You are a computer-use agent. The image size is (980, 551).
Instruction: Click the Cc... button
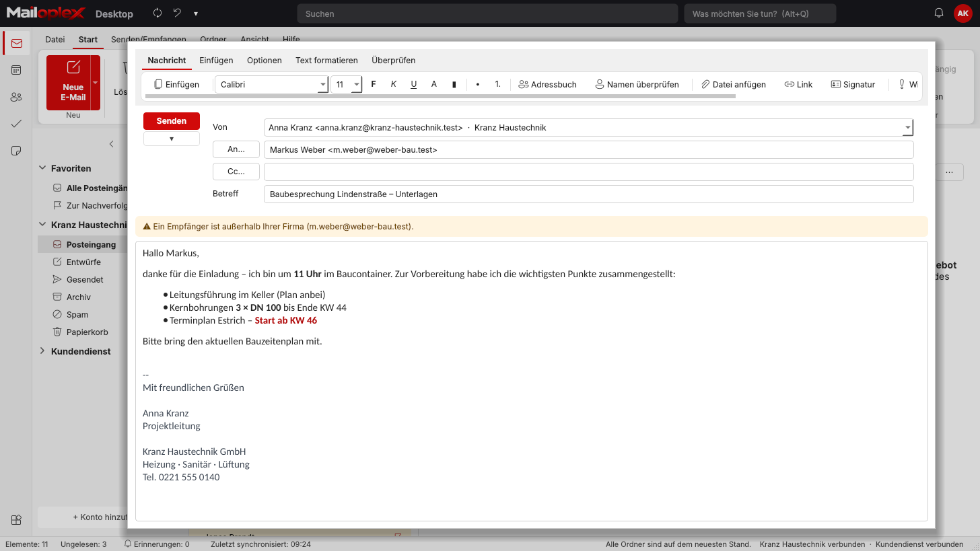pyautogui.click(x=236, y=172)
